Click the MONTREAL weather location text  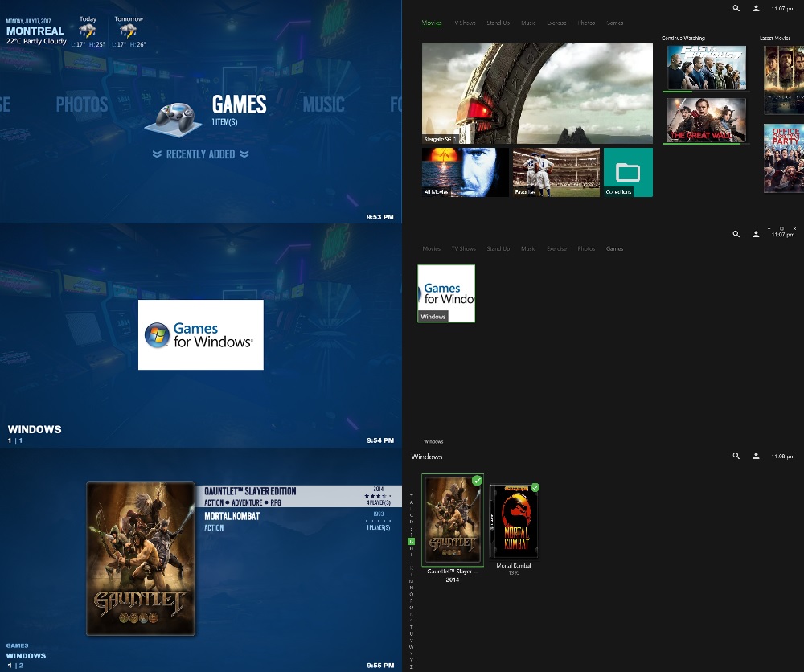coord(35,31)
